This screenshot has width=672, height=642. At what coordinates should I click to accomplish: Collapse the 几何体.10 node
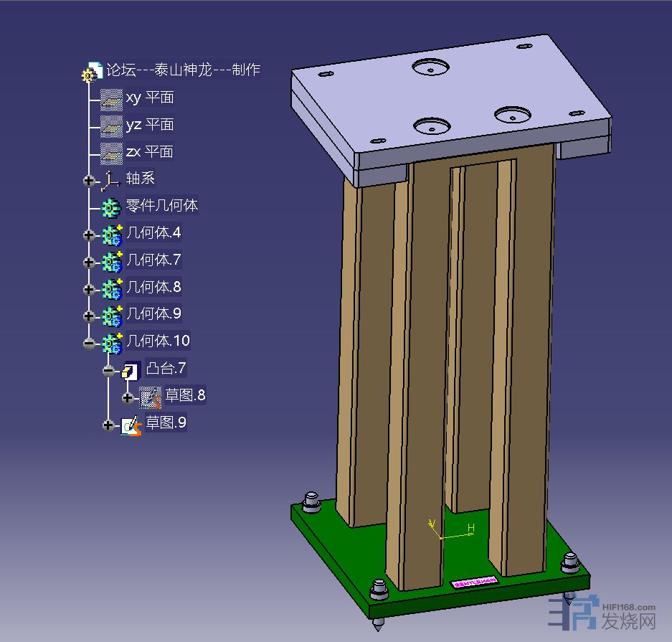tap(89, 343)
